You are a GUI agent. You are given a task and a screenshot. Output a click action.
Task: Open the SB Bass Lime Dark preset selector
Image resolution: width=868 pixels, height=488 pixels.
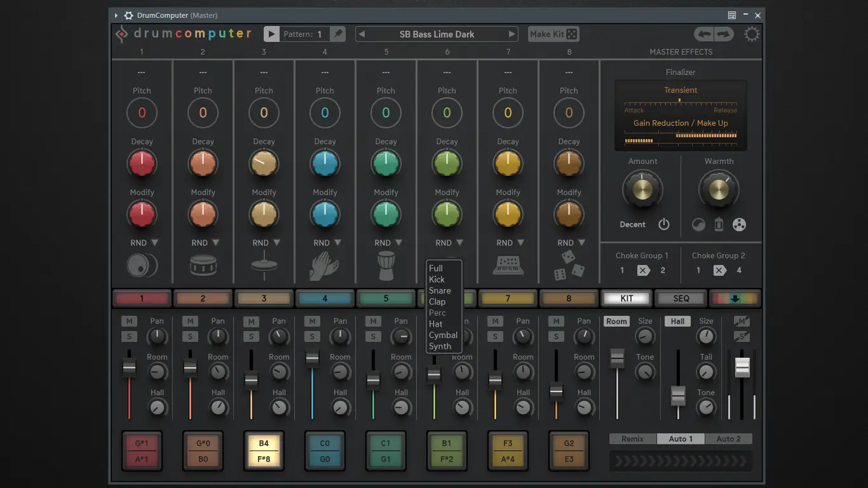pyautogui.click(x=437, y=34)
